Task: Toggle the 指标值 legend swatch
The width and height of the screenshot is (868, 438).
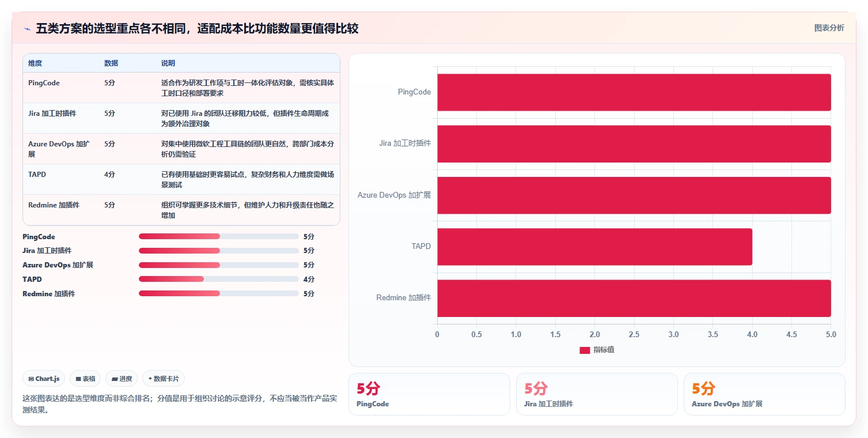Action: pyautogui.click(x=585, y=350)
